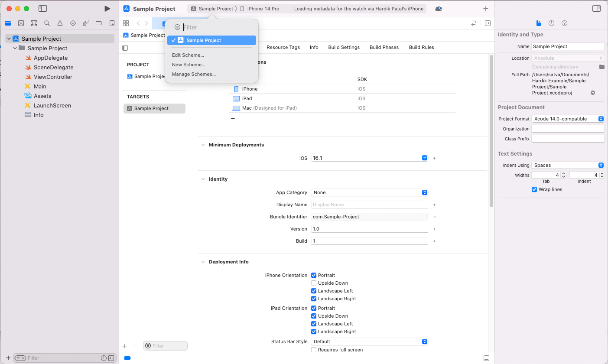Viewport: 608px width, 364px height.
Task: Click the Xcode Cloud status icon
Action: coord(439,9)
